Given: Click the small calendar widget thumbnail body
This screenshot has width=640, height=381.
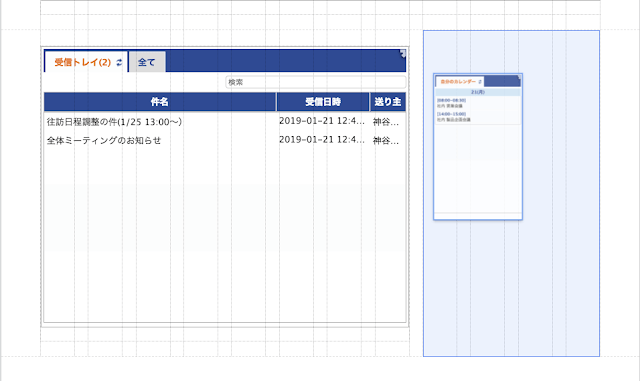Looking at the screenshot, I should point(478,167).
